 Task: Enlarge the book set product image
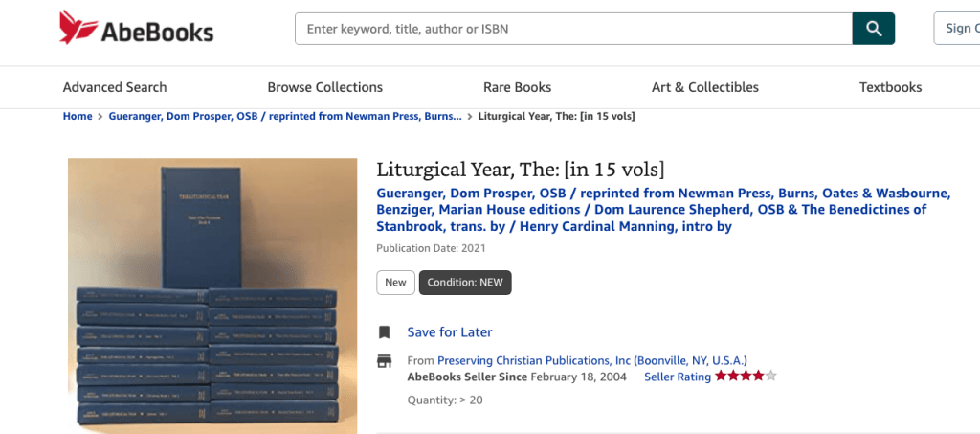[212, 296]
